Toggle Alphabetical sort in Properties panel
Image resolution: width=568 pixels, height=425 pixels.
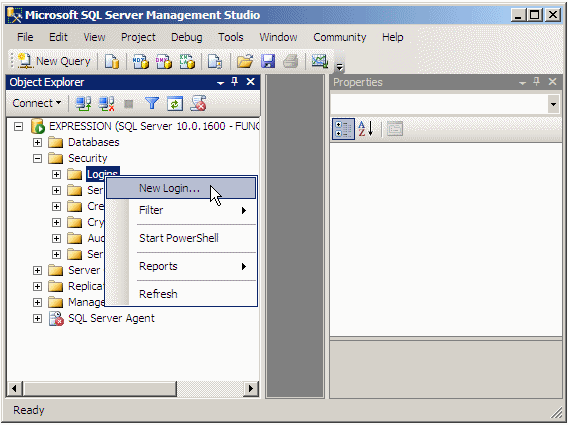click(366, 129)
